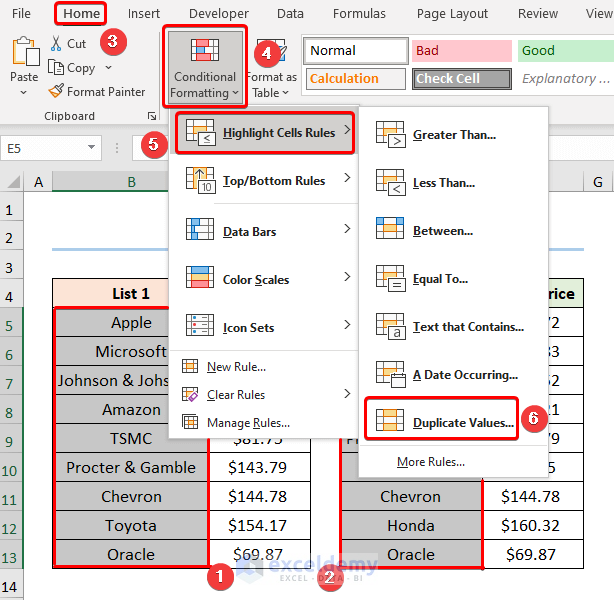Apply the Explanatory cell style
This screenshot has width=614, height=600.
point(565,79)
